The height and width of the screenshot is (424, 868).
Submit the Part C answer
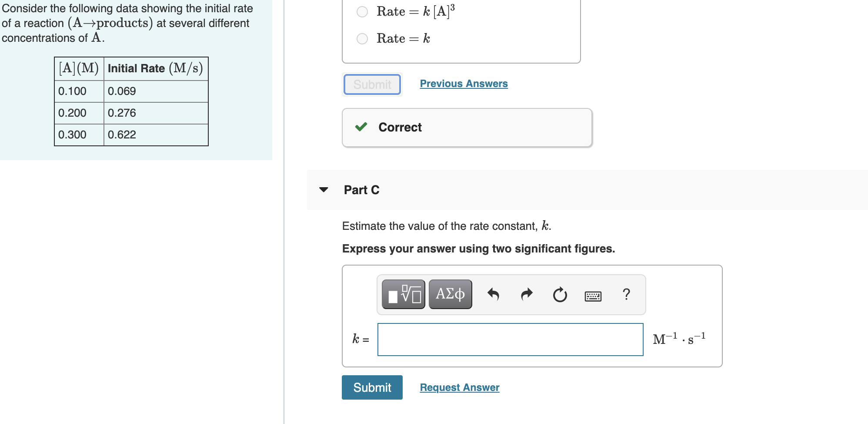pos(372,387)
